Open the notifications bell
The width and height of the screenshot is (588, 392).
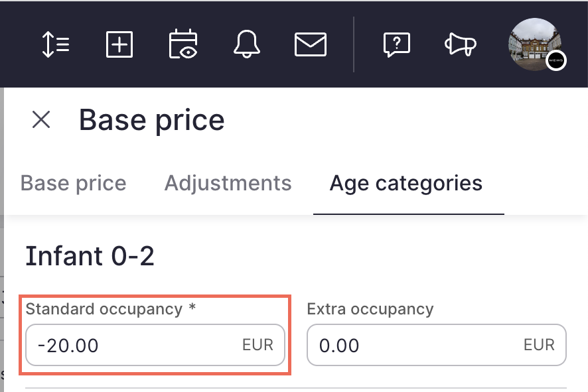247,44
